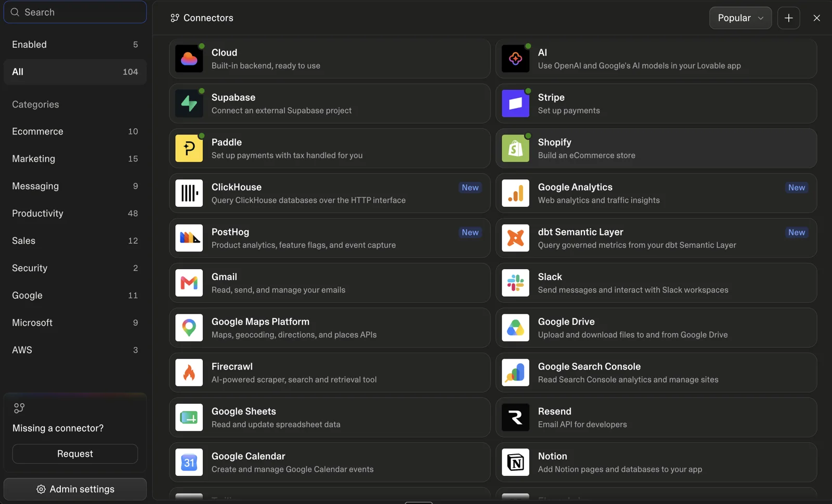832x504 pixels.
Task: Click the search magnifier icon
Action: click(x=15, y=12)
